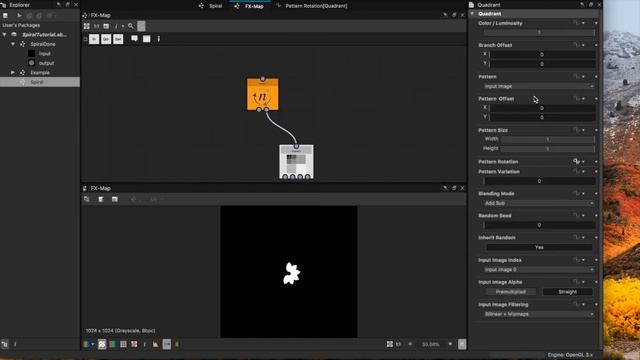Click the Branch Offset X field
640x360 pixels.
pyautogui.click(x=542, y=54)
